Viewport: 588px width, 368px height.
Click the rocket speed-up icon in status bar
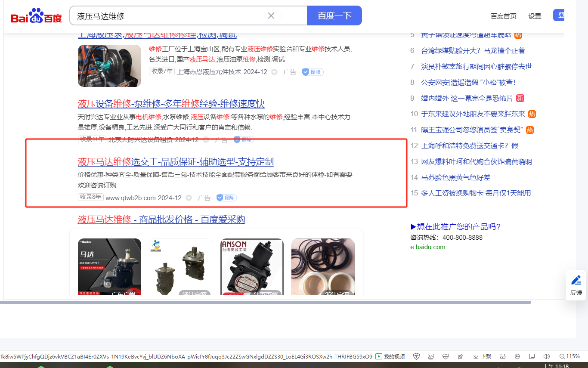pyautogui.click(x=460, y=356)
